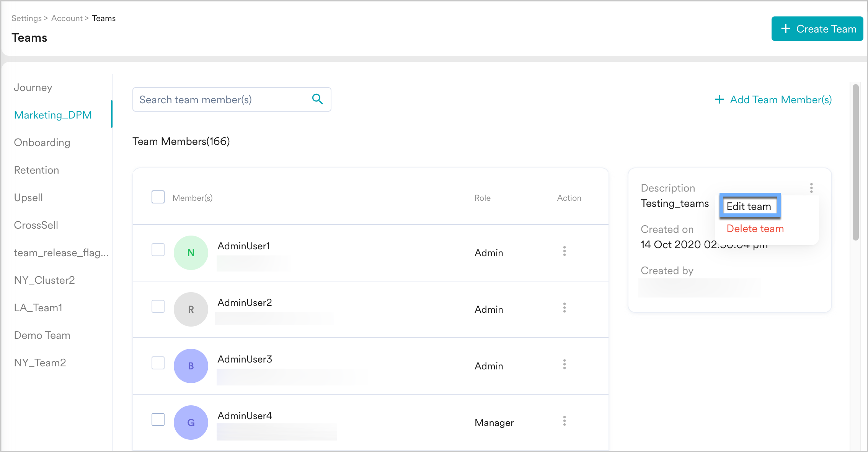Click AdminUser1's green avatar icon
868x452 pixels.
[x=191, y=252]
